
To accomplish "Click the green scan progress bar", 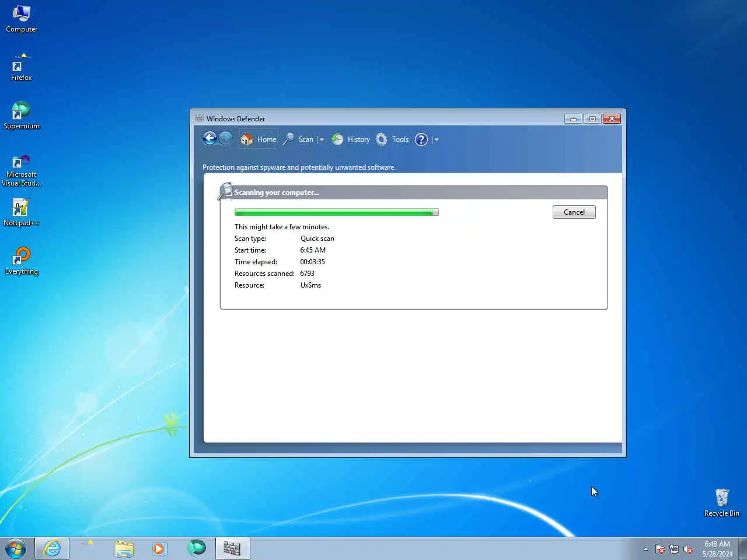I will [336, 212].
